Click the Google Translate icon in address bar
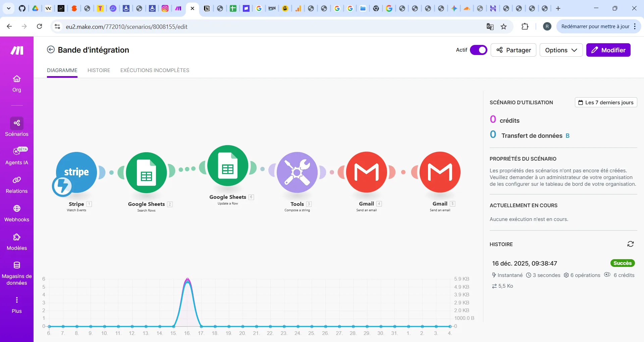Screen dimensions: 644x342 click(490, 26)
